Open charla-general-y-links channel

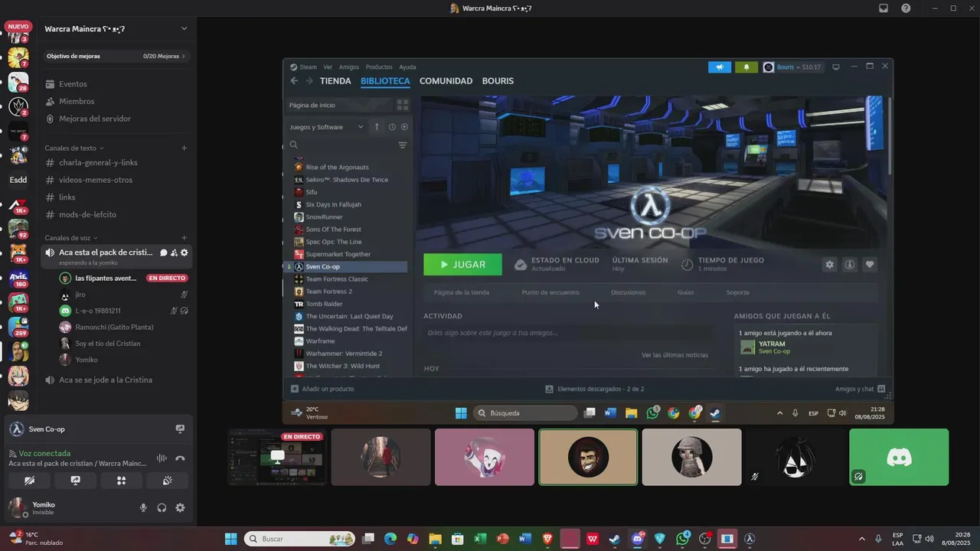[x=116, y=162]
